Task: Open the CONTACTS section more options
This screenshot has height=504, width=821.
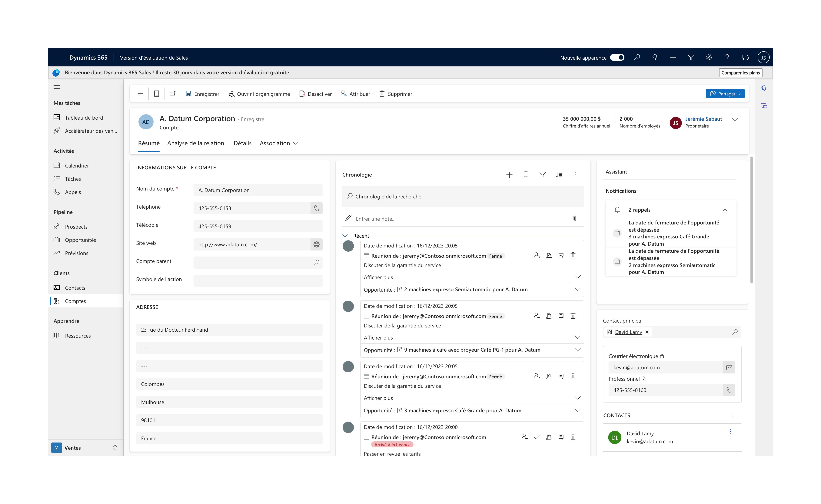Action: pos(732,416)
